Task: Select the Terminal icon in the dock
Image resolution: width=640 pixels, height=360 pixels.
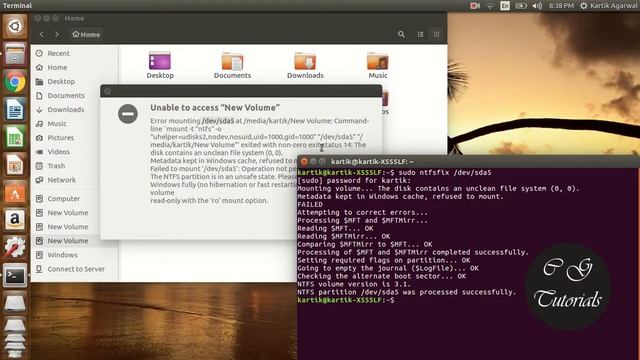Action: pos(15,275)
